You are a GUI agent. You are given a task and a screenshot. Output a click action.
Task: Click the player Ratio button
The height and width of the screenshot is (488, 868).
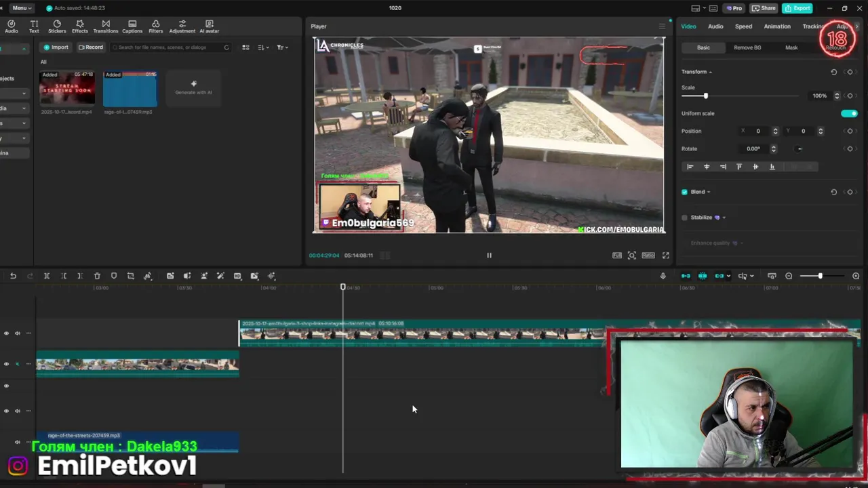click(648, 256)
